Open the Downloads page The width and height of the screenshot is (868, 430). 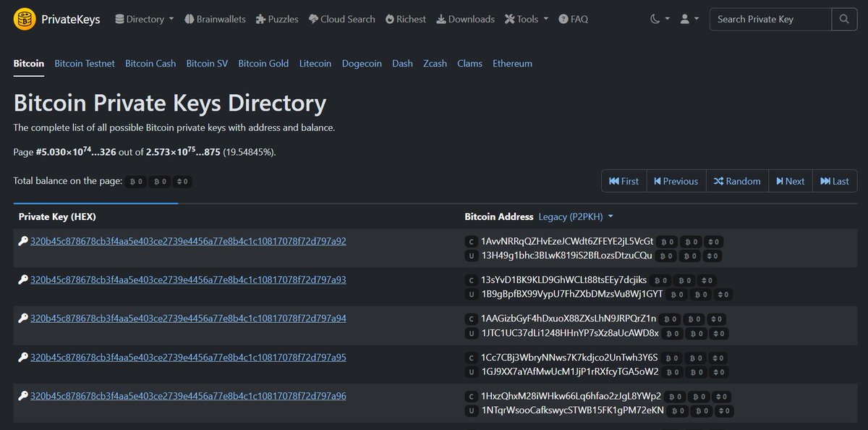point(466,19)
